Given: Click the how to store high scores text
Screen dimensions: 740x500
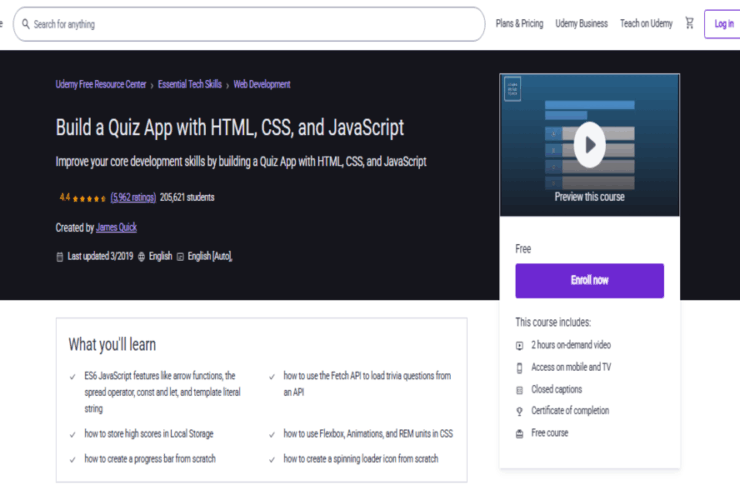Looking at the screenshot, I should click(x=149, y=434).
